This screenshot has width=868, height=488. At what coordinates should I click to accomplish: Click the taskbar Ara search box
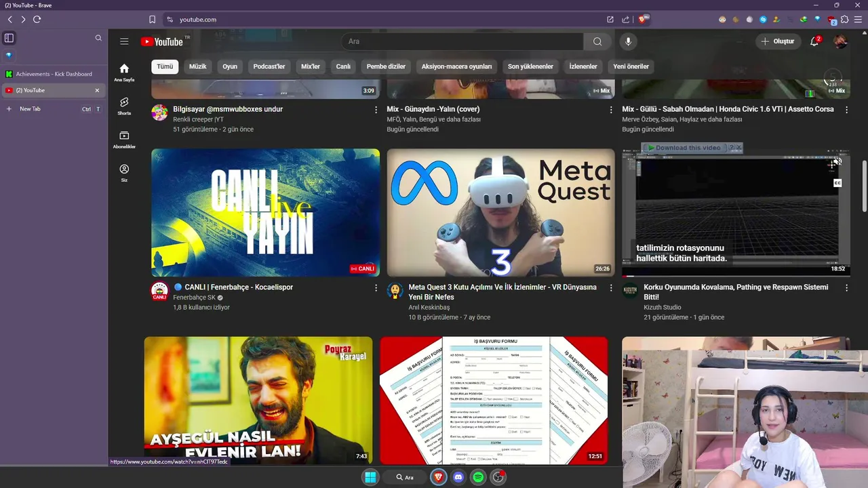(406, 477)
